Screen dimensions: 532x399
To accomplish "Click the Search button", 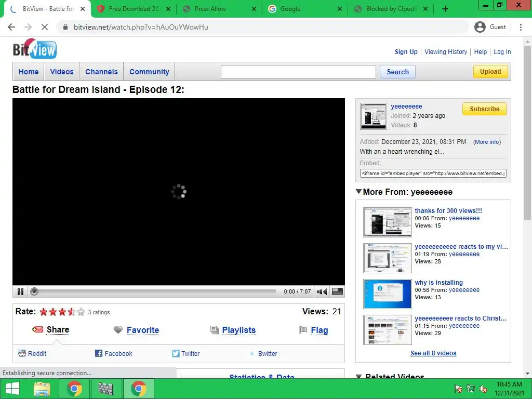I will pos(397,72).
